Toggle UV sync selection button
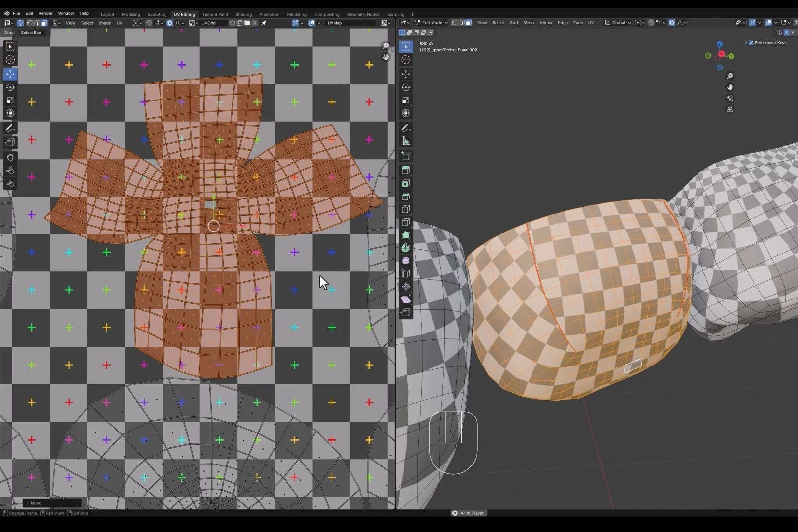The width and height of the screenshot is (798, 532). click(20, 23)
